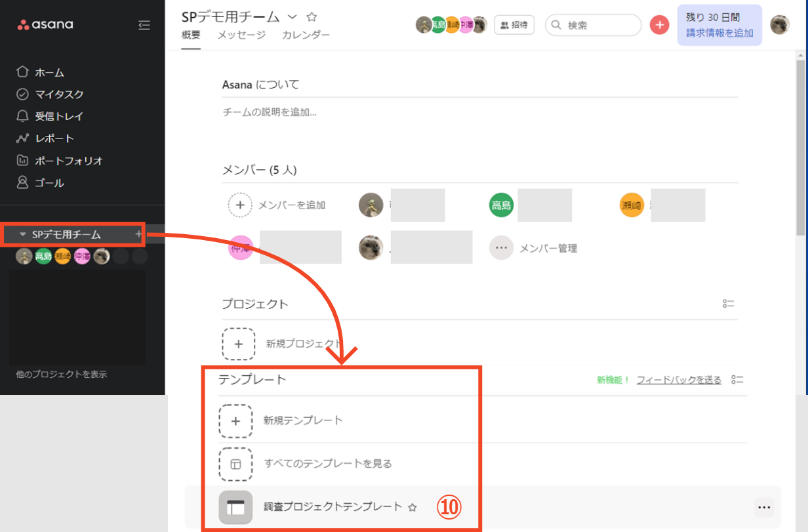Click the plus icon beside SPデモ用チーム in the sidebar

click(x=138, y=234)
